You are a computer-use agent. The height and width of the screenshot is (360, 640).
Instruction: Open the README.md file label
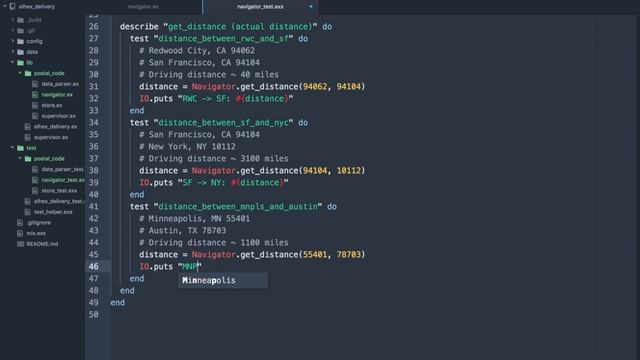coord(42,244)
